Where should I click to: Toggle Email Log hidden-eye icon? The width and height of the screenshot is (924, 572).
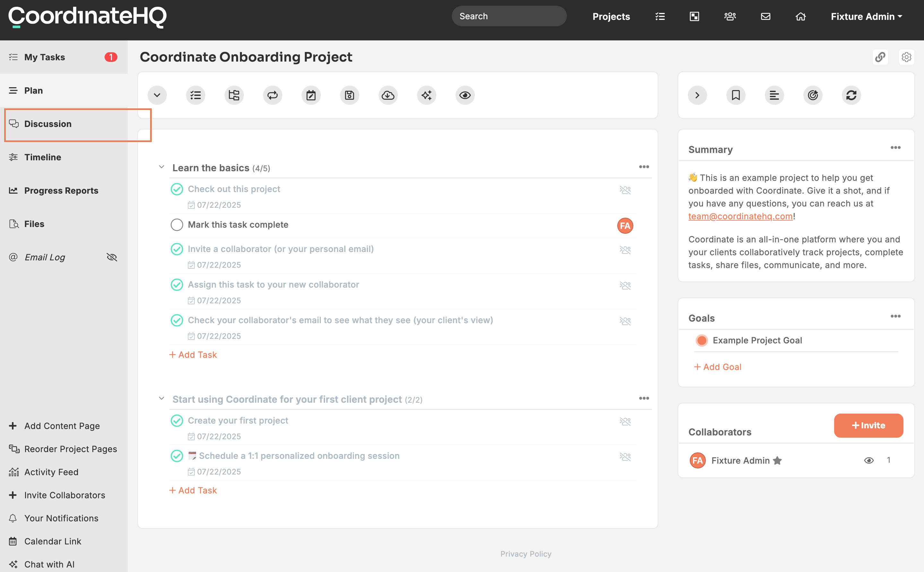tap(112, 257)
